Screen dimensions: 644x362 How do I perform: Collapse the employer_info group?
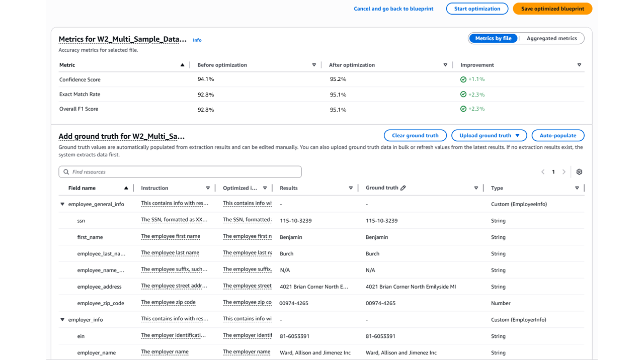coord(62,320)
